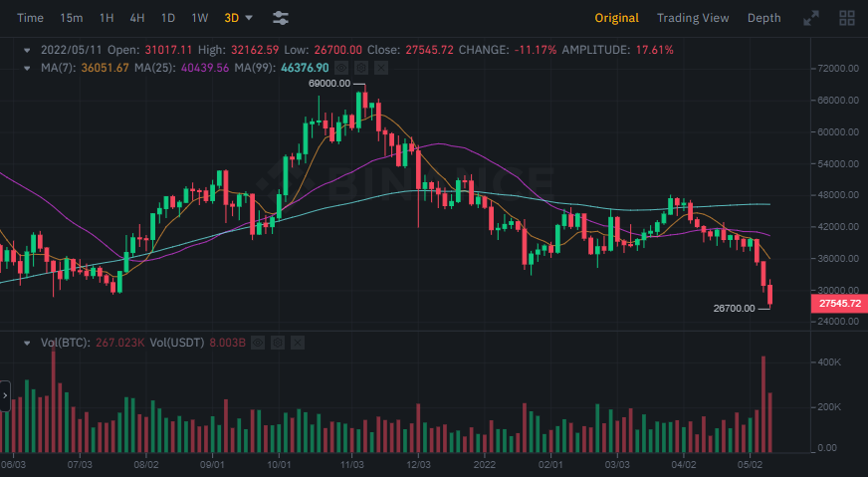Toggle Volume visibility with eye icon
Viewport: 868px width, 477px height.
(x=257, y=343)
